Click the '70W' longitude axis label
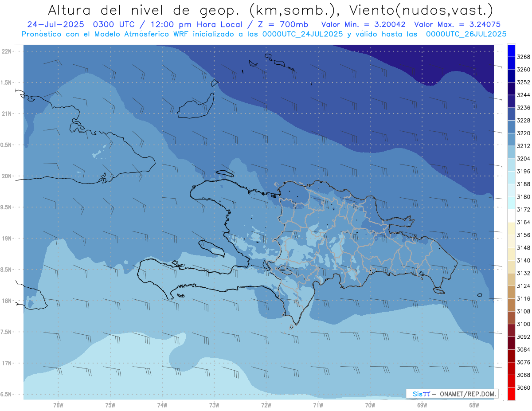532x411 pixels. click(370, 405)
